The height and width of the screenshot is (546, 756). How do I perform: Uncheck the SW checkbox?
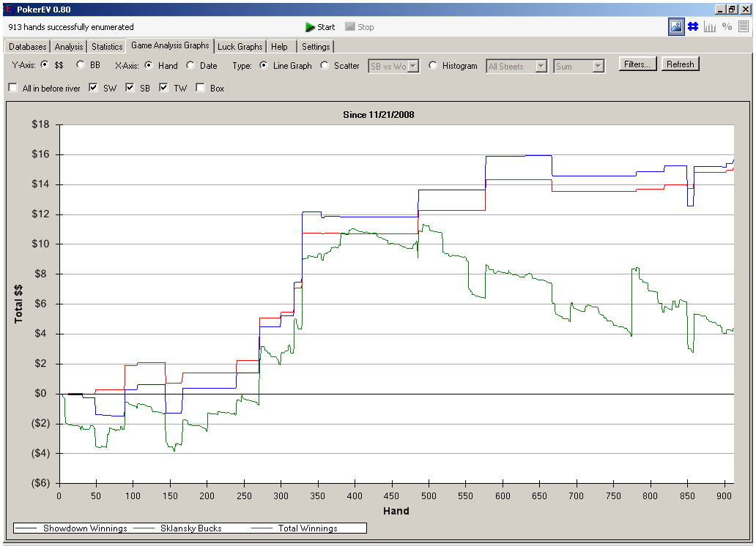pos(93,88)
